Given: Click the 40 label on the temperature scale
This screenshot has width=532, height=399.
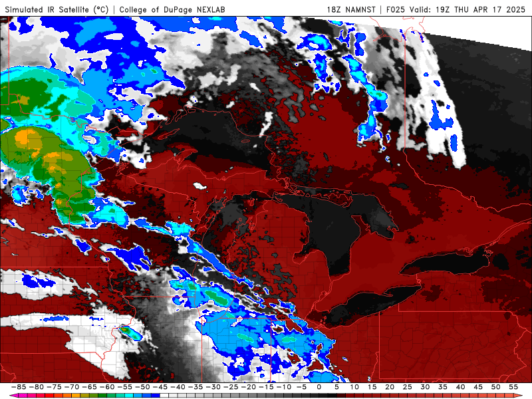Looking at the screenshot, I should pos(460,387).
